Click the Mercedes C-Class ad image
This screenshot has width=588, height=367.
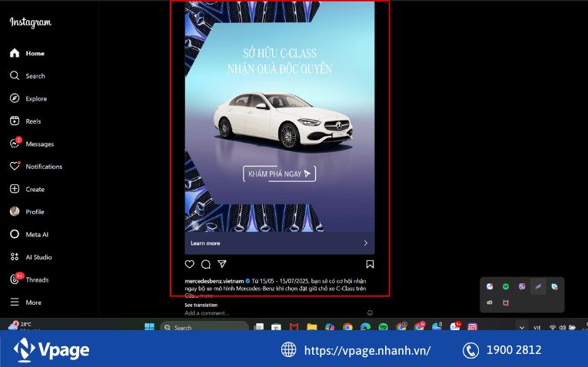[280, 117]
